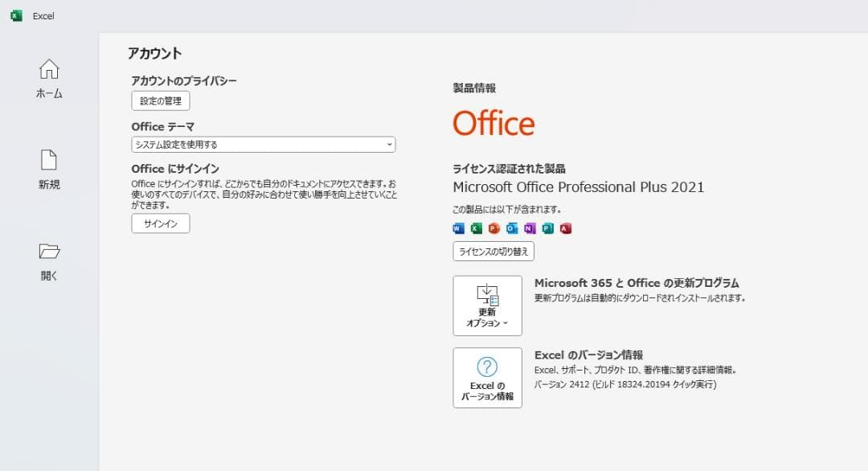The image size is (868, 471).
Task: Expand the Office テーマ dropdown
Action: click(x=263, y=145)
